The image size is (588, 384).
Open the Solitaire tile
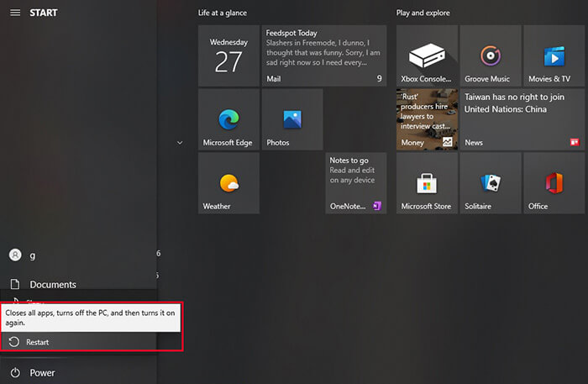pyautogui.click(x=491, y=183)
